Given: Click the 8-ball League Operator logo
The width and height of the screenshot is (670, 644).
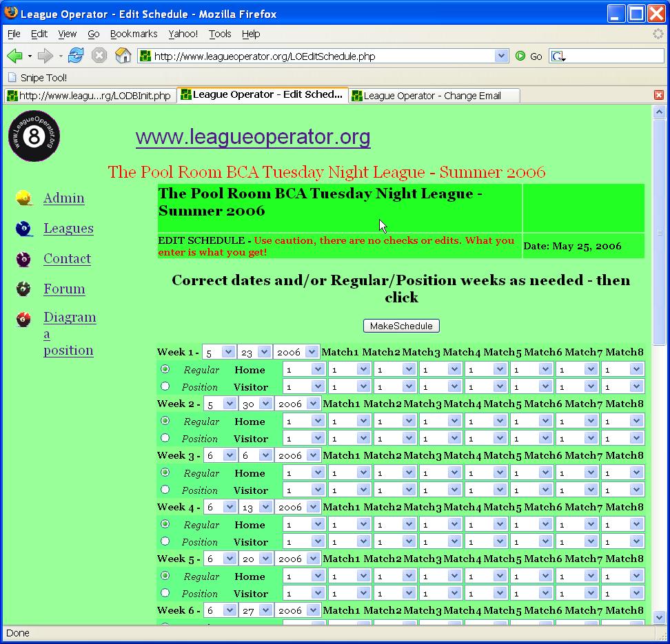Looking at the screenshot, I should [x=34, y=136].
